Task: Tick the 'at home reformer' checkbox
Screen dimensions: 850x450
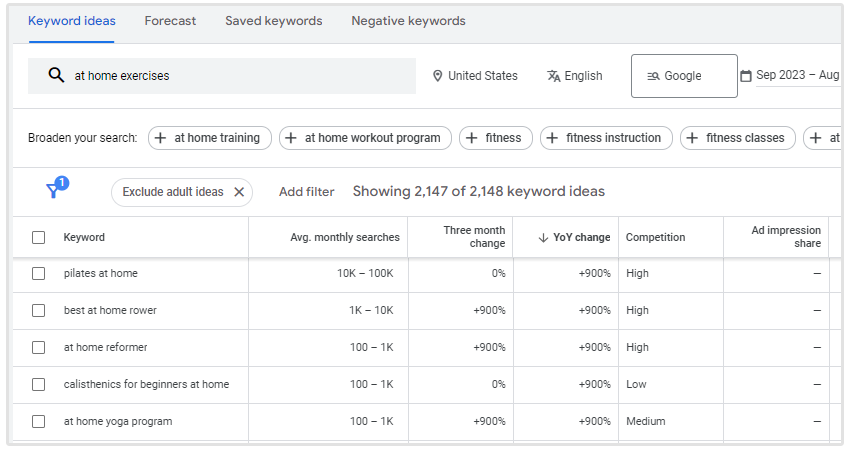Action: (x=39, y=347)
